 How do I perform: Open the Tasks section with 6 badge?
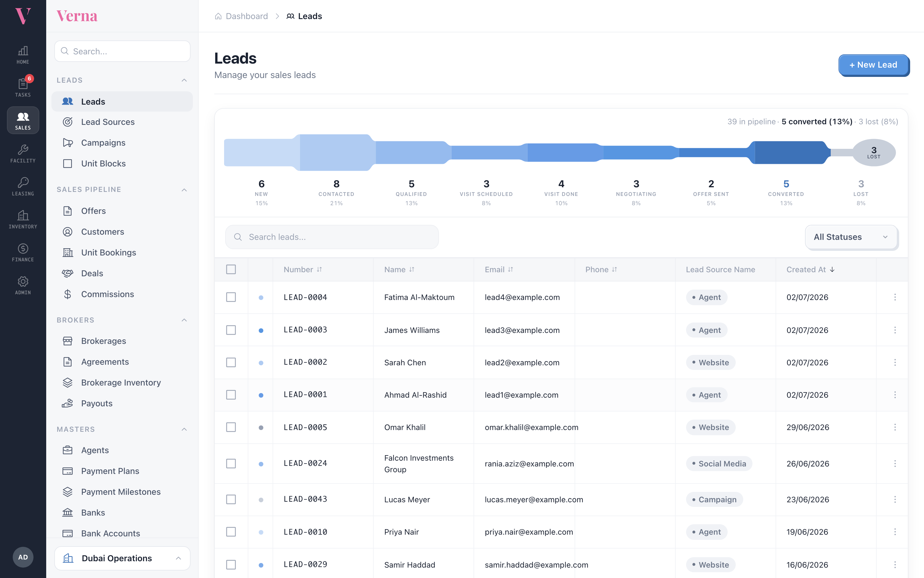[23, 88]
